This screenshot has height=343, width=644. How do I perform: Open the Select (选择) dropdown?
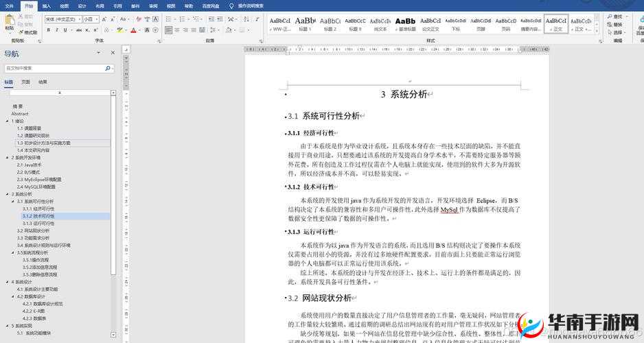click(x=617, y=32)
